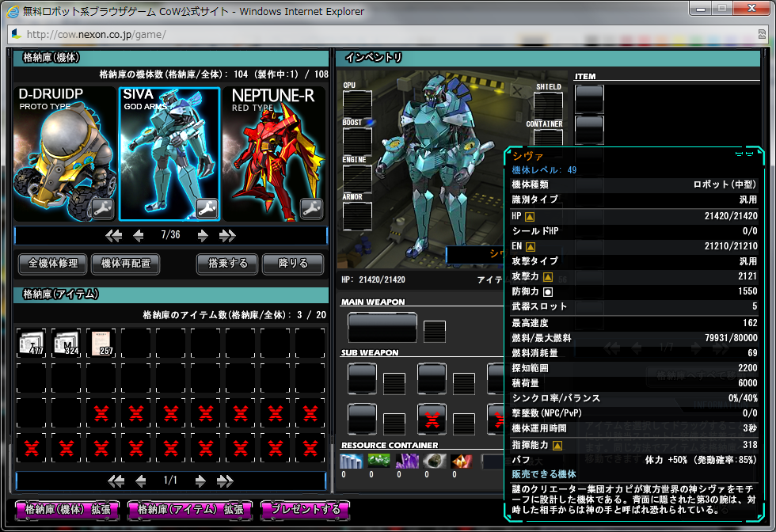Click Internet Explorer logo in title bar
This screenshot has height=532, width=776.
pyautogui.click(x=13, y=12)
